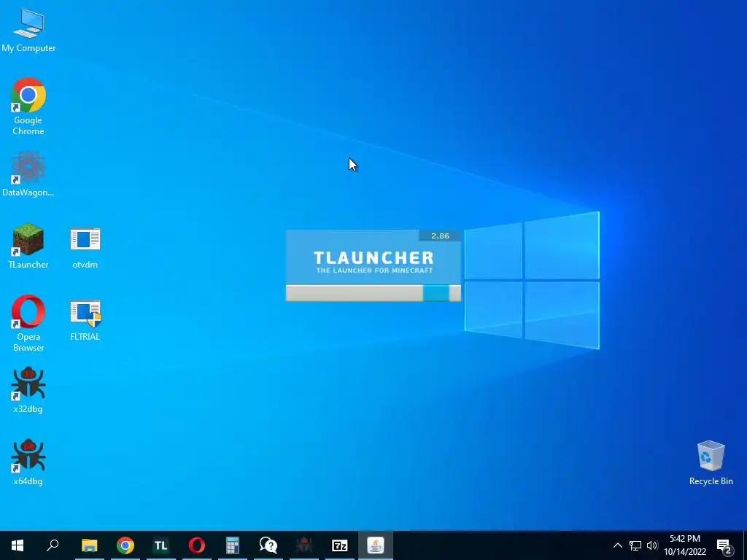Open the notification center icon
Viewport: 747px width, 560px height.
[724, 545]
